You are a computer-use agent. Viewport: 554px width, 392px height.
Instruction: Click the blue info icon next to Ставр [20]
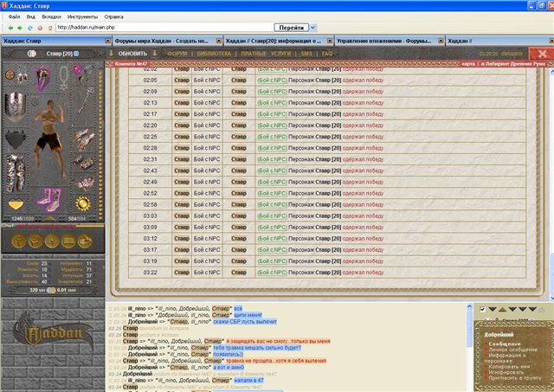pyautogui.click(x=76, y=54)
